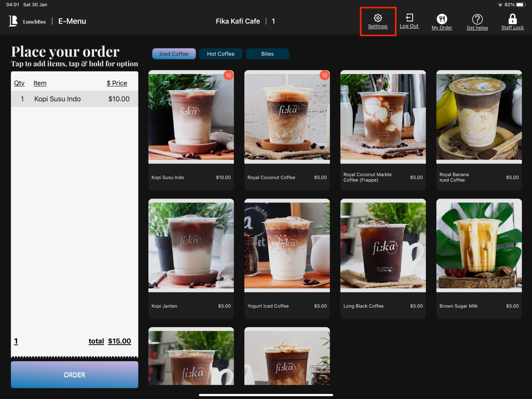Open My Order fork-and-knife icon
Viewport: 532px width, 399px height.
tap(442, 19)
